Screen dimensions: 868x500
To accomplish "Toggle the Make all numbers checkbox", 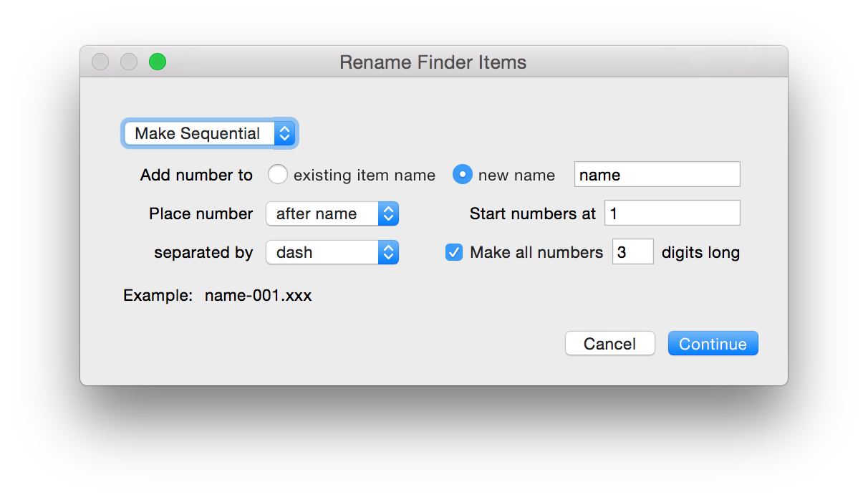I will 454,252.
